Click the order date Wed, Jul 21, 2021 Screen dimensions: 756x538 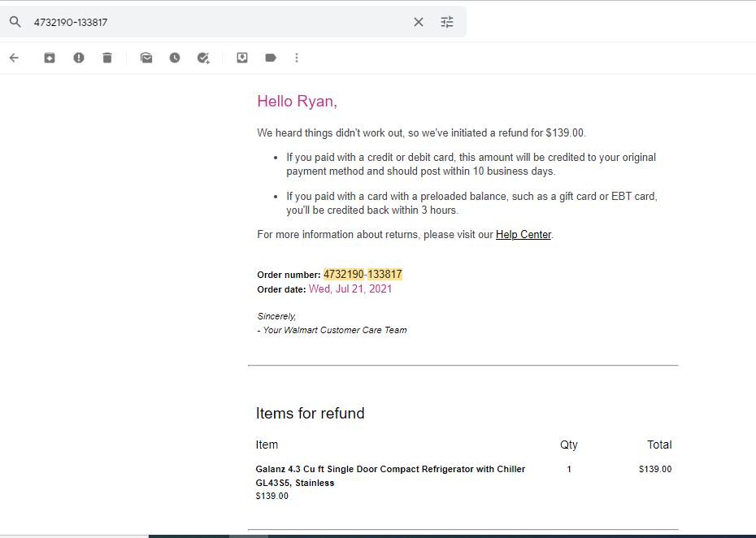pyautogui.click(x=350, y=289)
